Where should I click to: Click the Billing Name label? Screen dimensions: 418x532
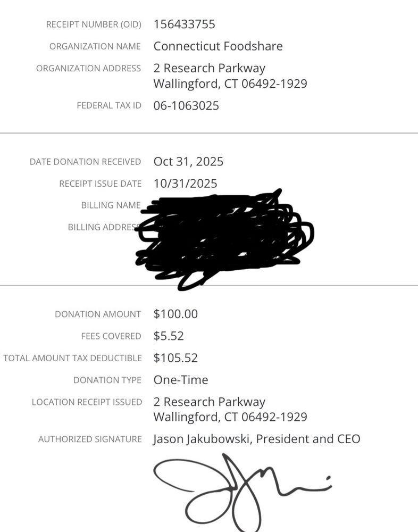[x=111, y=205]
